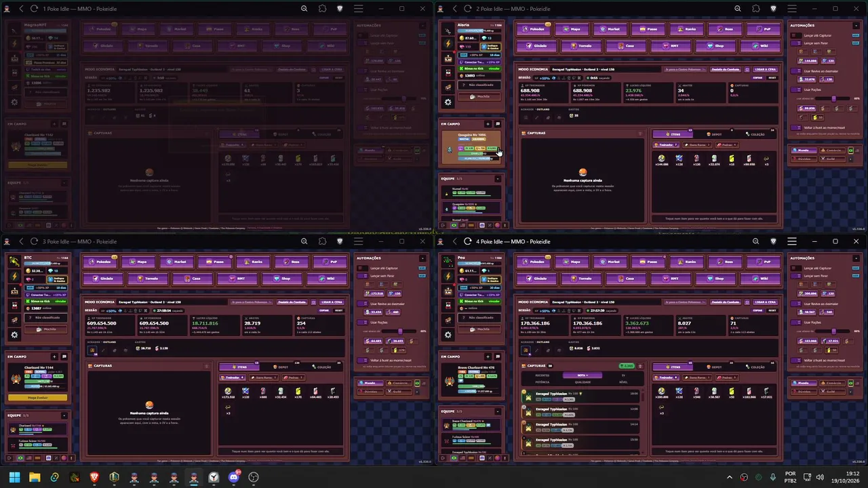
Task: Click trash icon in window 4 Capturas header
Action: pyautogui.click(x=640, y=366)
